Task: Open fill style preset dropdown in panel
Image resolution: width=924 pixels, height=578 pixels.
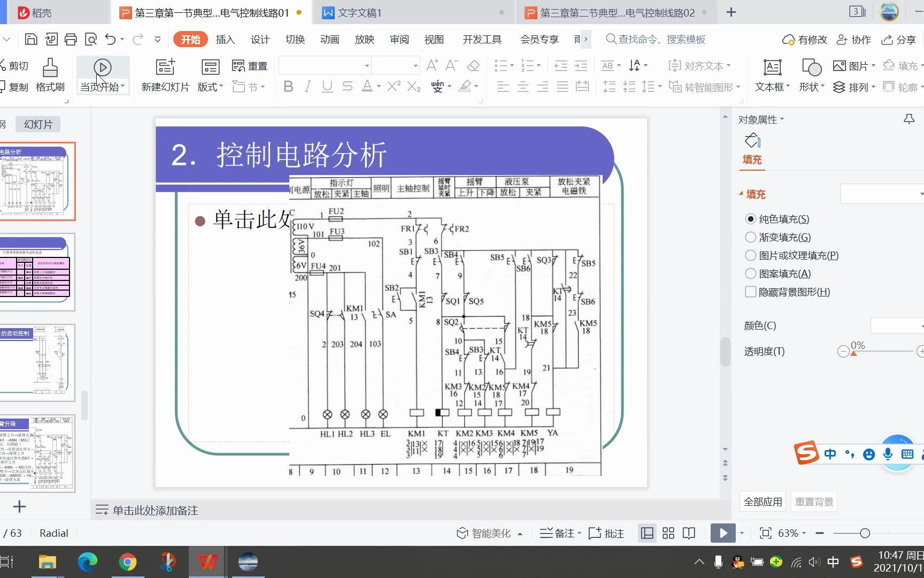Action: [921, 194]
